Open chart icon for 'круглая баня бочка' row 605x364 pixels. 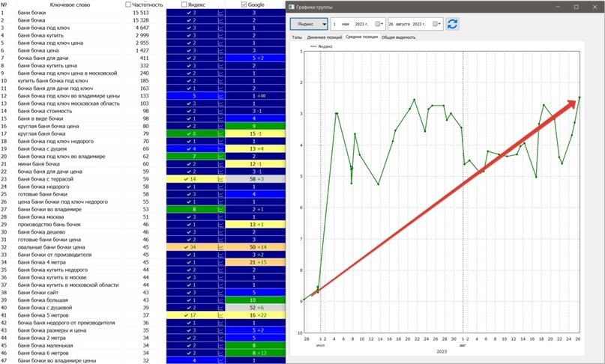click(221, 134)
